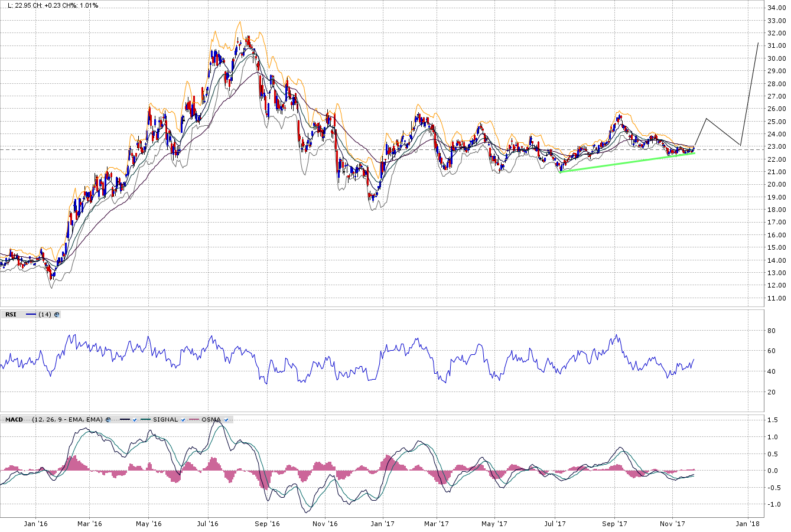Click the Nov '16 date label
The height and width of the screenshot is (532, 791).
(x=325, y=524)
